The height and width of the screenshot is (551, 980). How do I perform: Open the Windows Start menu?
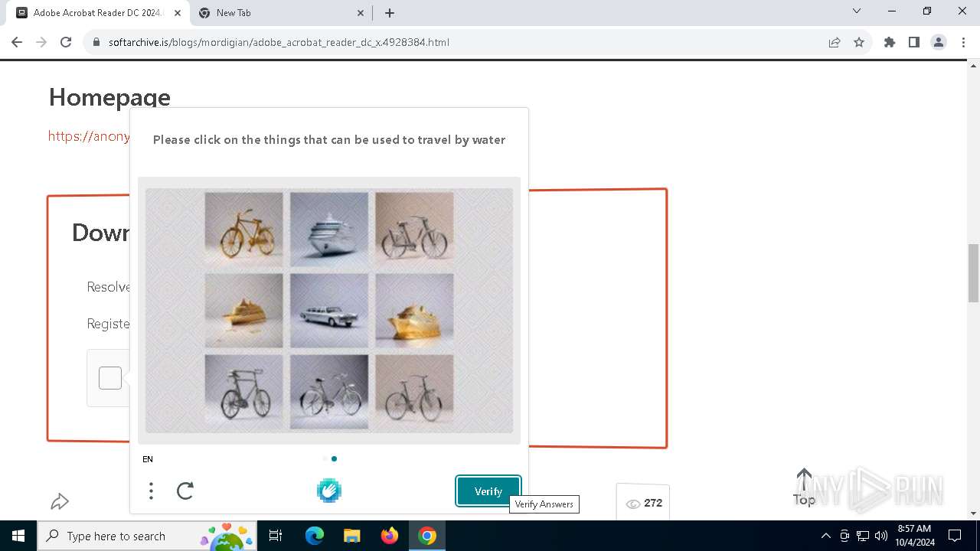click(18, 536)
